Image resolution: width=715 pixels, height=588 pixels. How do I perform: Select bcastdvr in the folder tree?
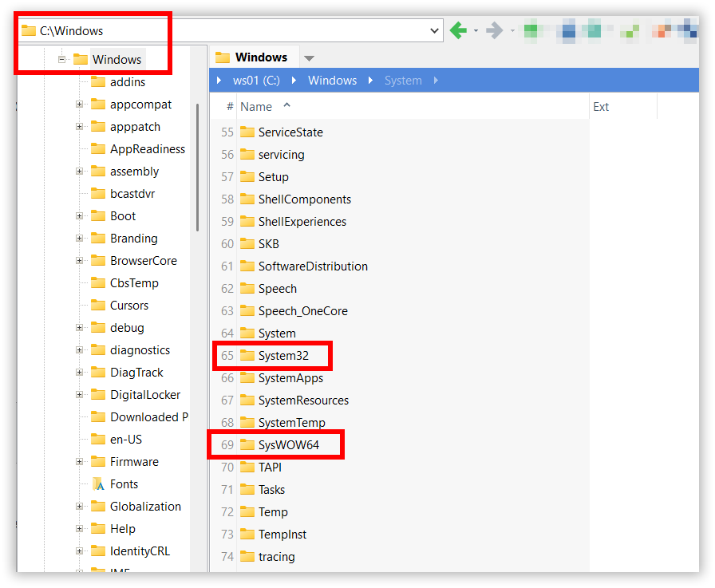click(x=132, y=194)
